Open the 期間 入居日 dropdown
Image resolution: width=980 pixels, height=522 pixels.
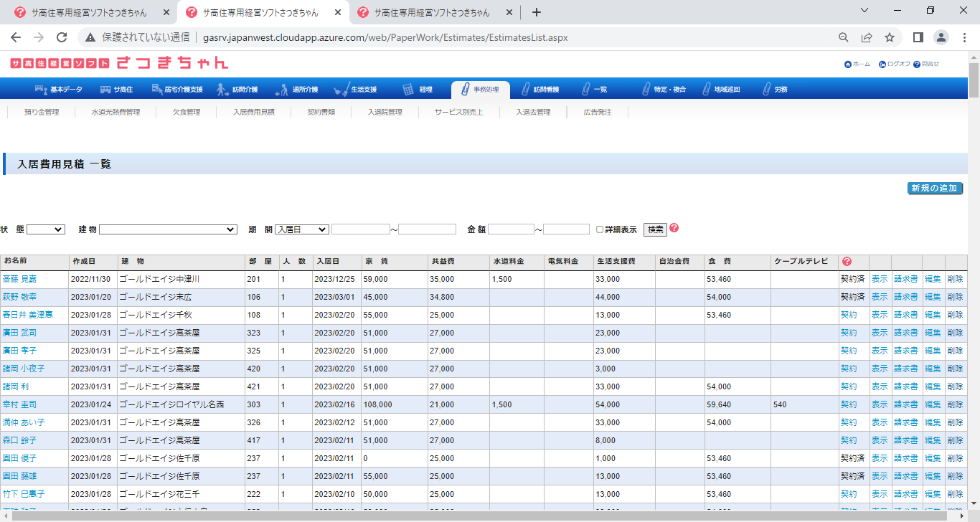pos(301,229)
